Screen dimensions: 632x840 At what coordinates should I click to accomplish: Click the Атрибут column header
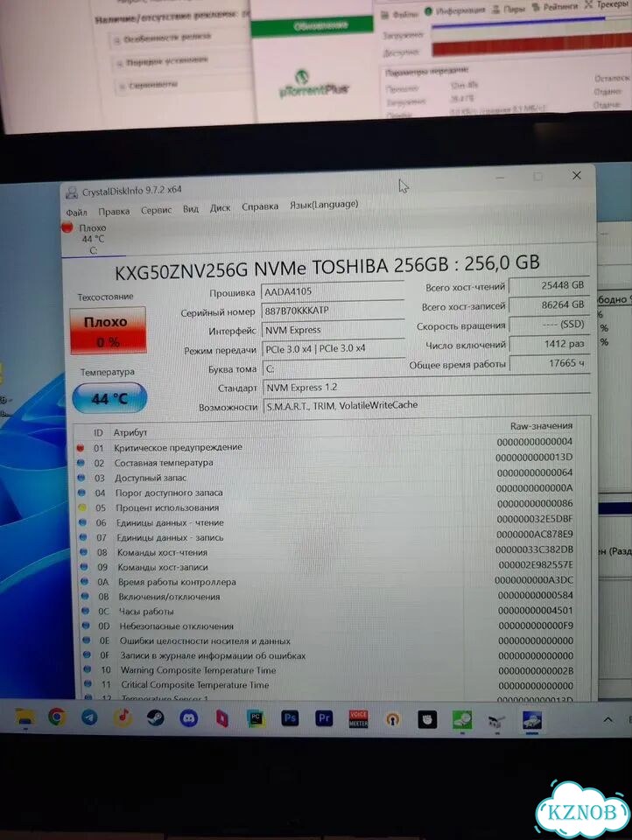pos(130,432)
